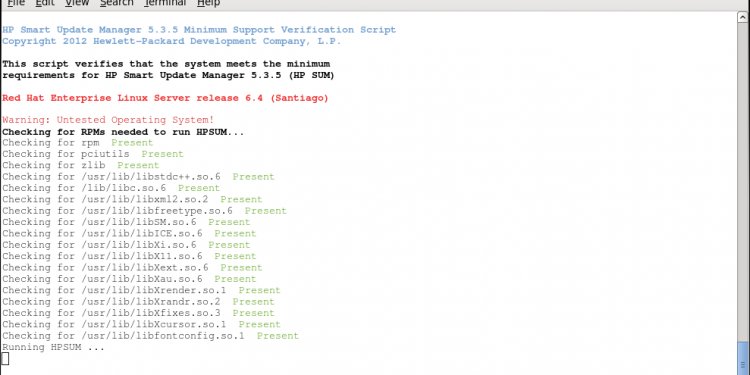Click the libXcursor.so.1 check line
750x375 pixels.
pyautogui.click(x=141, y=324)
